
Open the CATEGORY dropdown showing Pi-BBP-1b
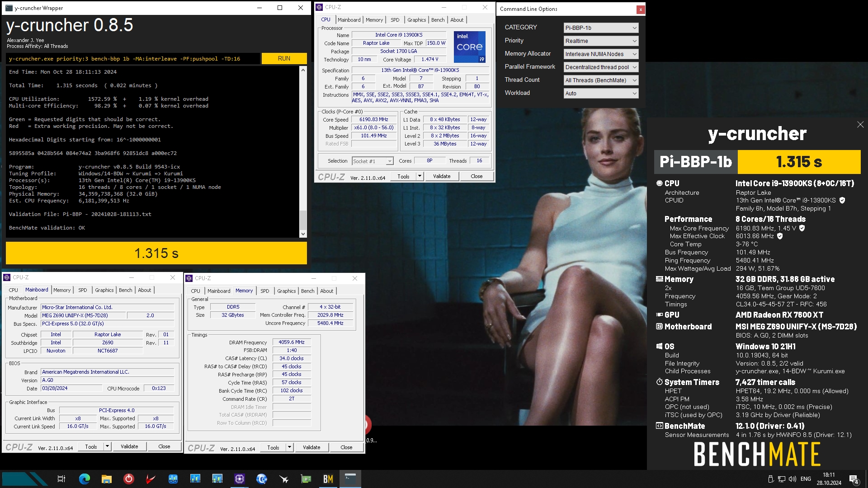pyautogui.click(x=601, y=28)
